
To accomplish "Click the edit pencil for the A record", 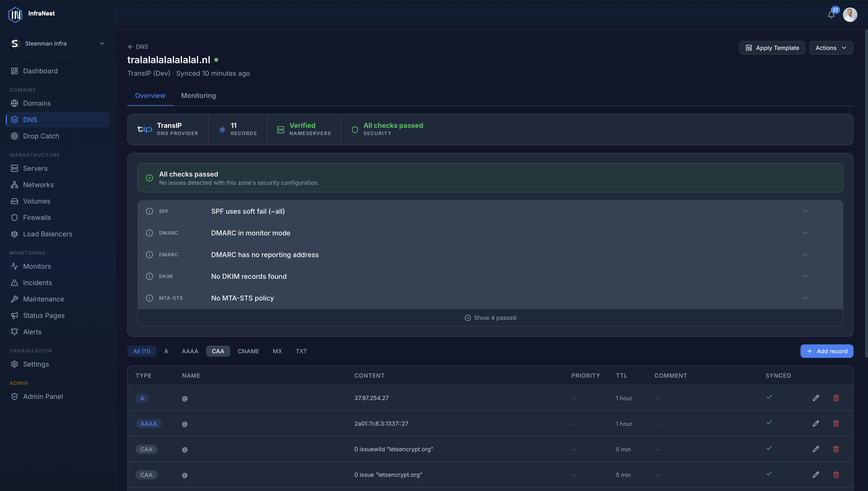I will (x=816, y=398).
